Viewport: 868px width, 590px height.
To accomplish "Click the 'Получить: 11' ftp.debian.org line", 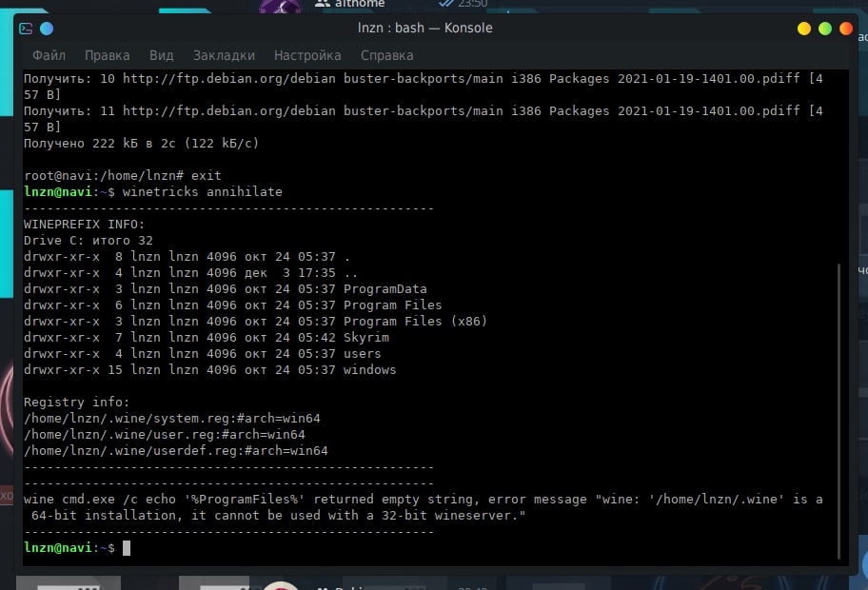I will (x=423, y=119).
